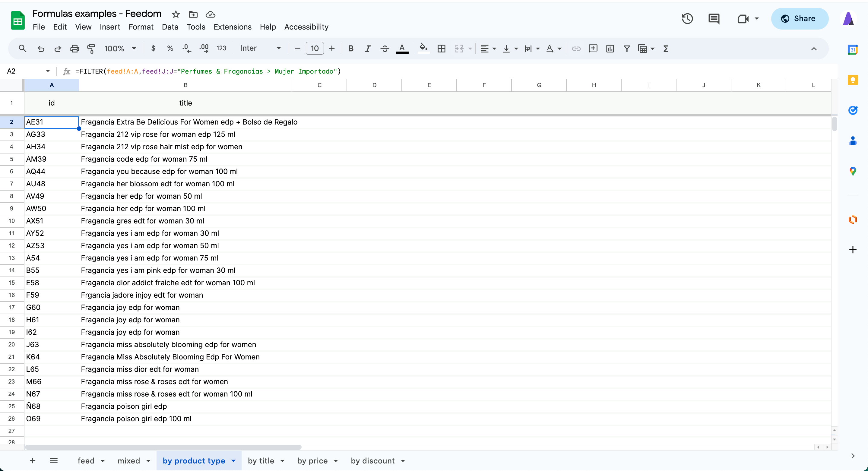This screenshot has width=868, height=471.
Task: Open version history clock icon
Action: 687,18
